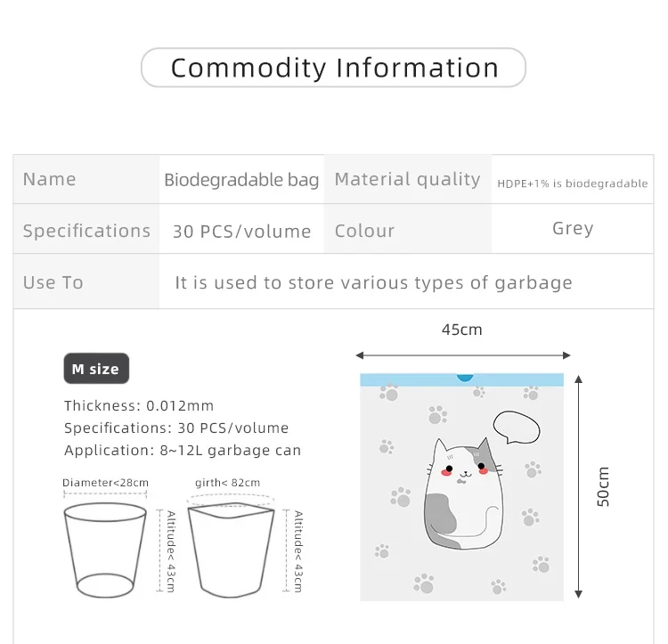Click the Thickness: 0.012mm line
The width and height of the screenshot is (668, 644).
click(x=139, y=406)
